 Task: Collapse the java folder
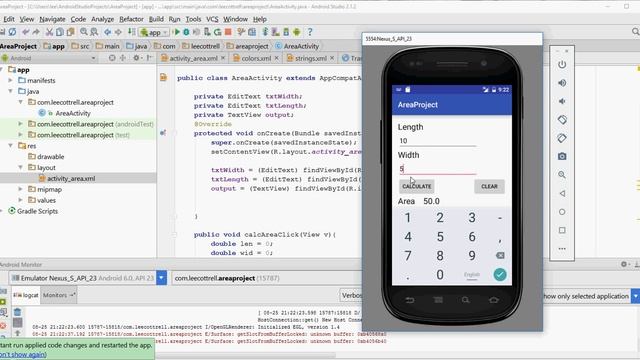(x=11, y=91)
